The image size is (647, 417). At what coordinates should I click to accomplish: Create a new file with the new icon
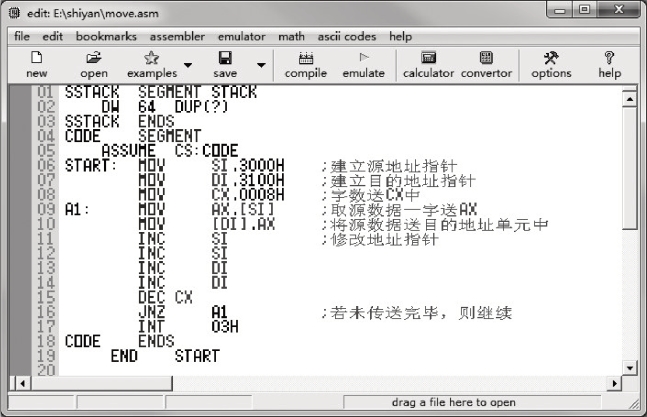click(36, 57)
